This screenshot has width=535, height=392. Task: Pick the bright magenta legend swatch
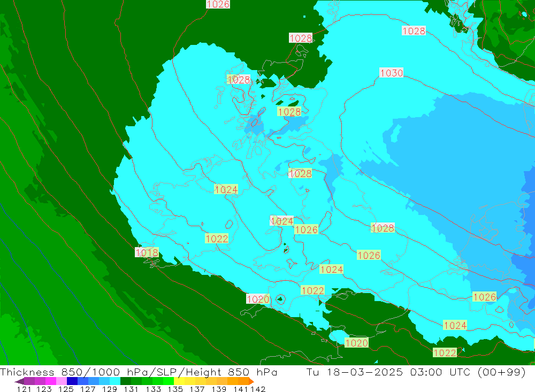coord(50,381)
